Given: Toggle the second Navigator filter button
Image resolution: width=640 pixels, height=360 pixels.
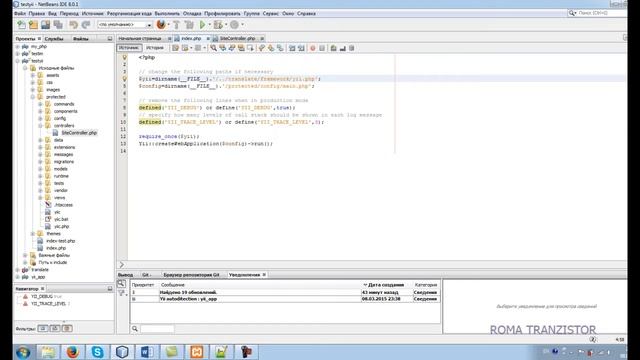Looking at the screenshot, I should tap(55, 328).
